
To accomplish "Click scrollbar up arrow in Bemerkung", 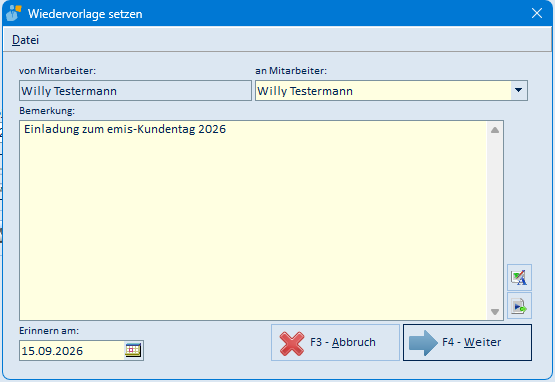I will pos(495,130).
